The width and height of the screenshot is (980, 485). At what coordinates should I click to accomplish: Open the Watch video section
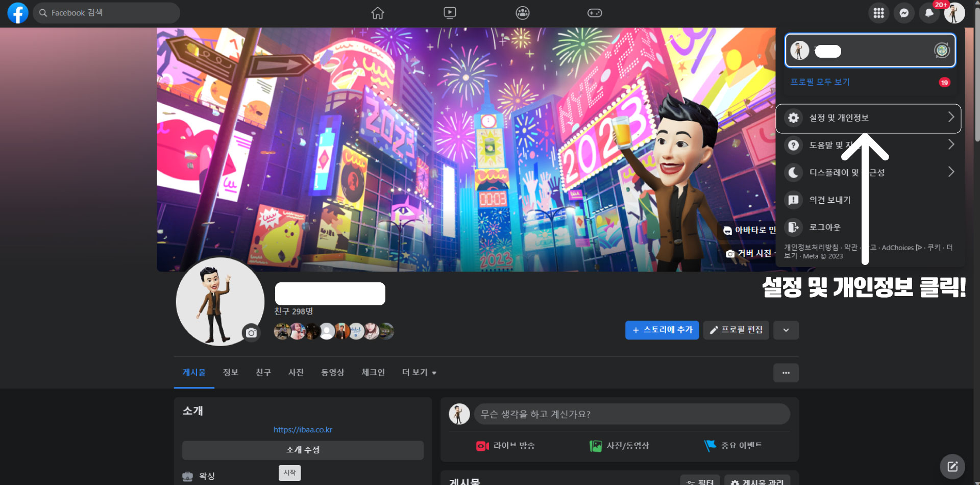[x=450, y=13]
